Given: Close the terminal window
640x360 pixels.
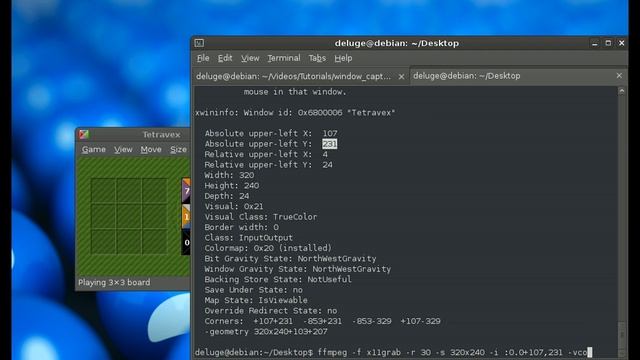Looking at the screenshot, I should point(622,43).
